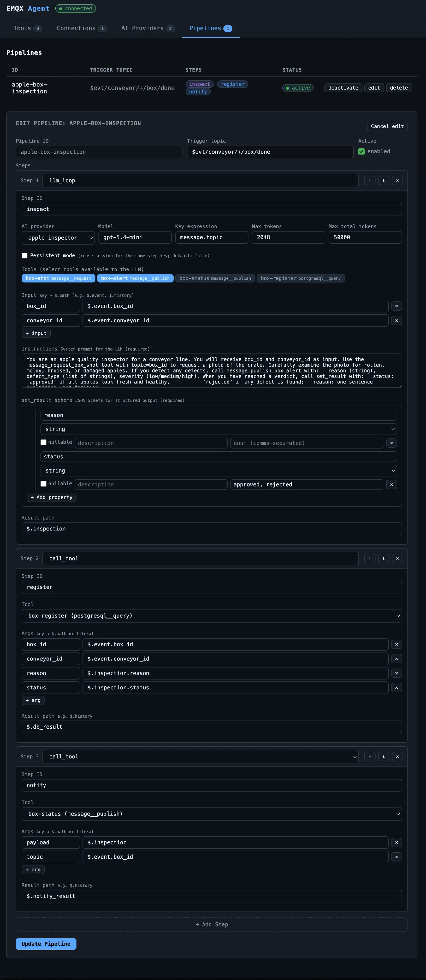Select the Pipelines tab

211,28
